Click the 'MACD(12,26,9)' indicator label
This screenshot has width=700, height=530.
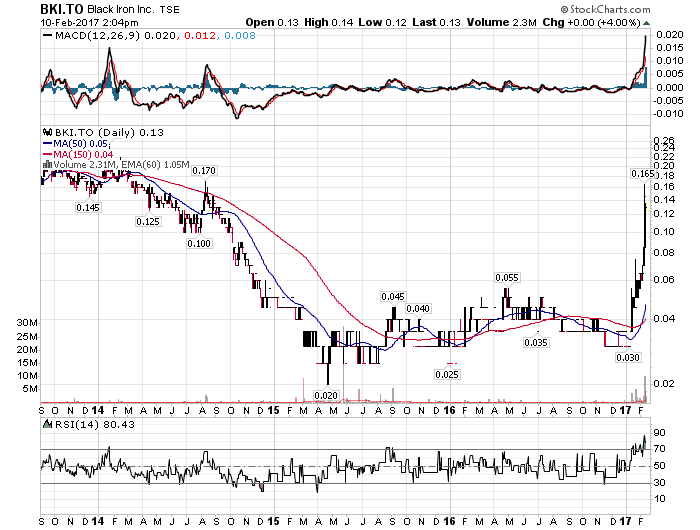(97, 36)
